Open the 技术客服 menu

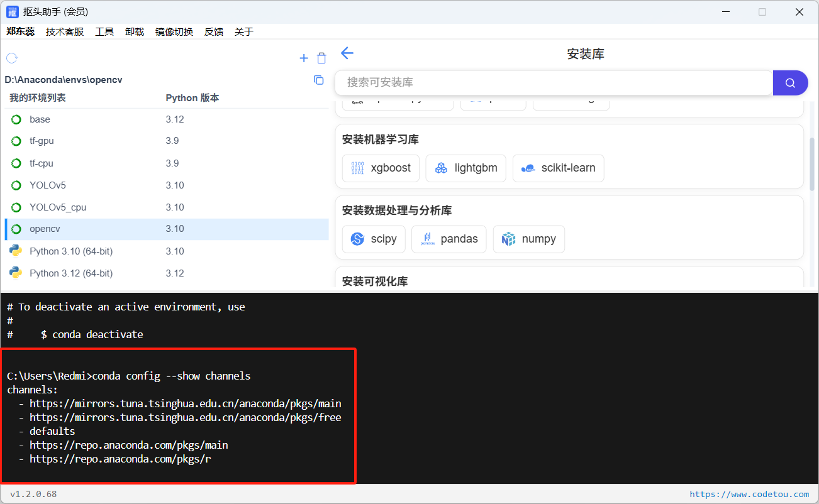point(65,31)
